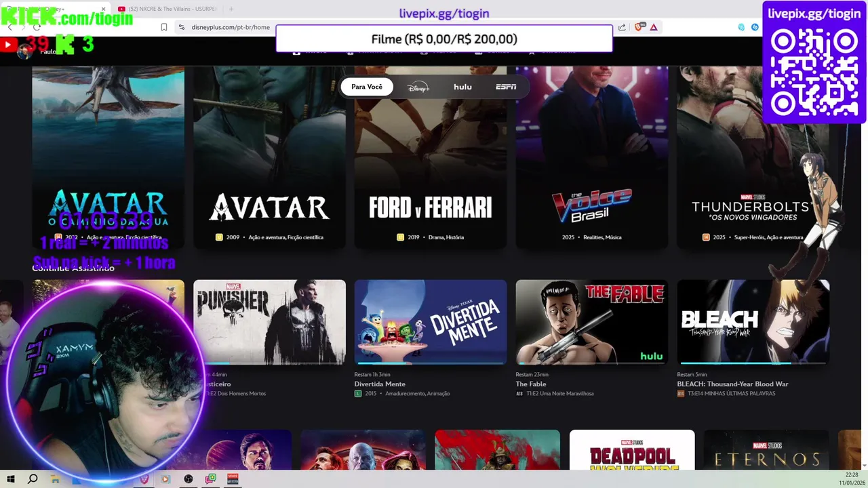Click the blue swirl extension icon
The image size is (868, 488).
click(x=755, y=27)
